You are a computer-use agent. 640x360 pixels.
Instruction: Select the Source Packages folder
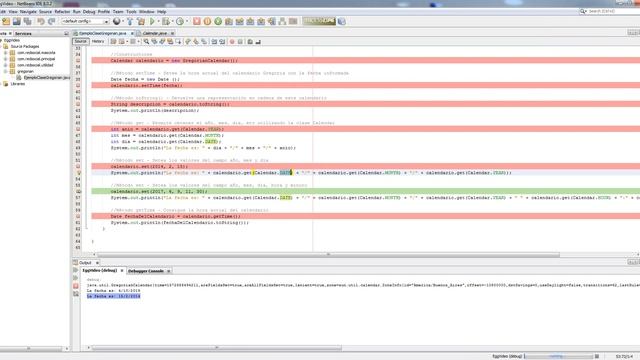coord(25,47)
